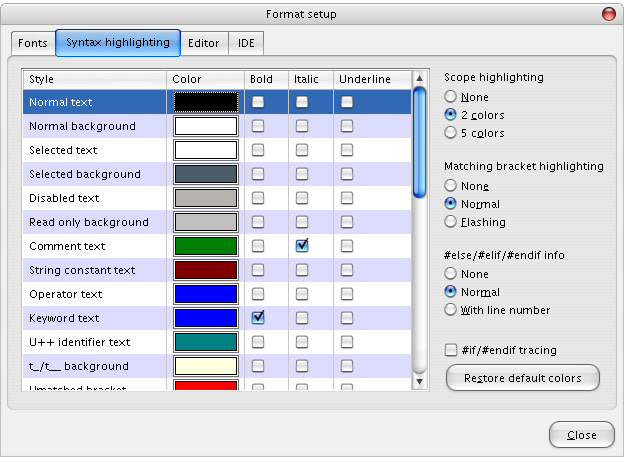Close dialog with the red title bar button
624x457 pixels.
pyautogui.click(x=608, y=14)
